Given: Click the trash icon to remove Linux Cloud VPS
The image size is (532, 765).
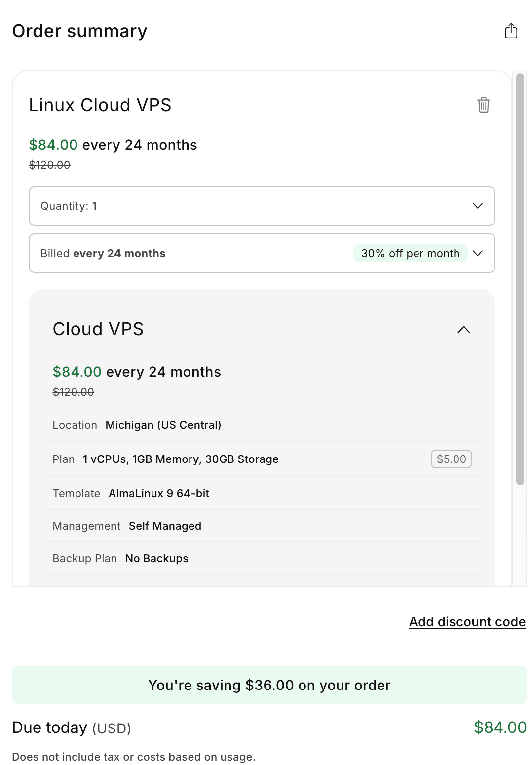Looking at the screenshot, I should (483, 105).
